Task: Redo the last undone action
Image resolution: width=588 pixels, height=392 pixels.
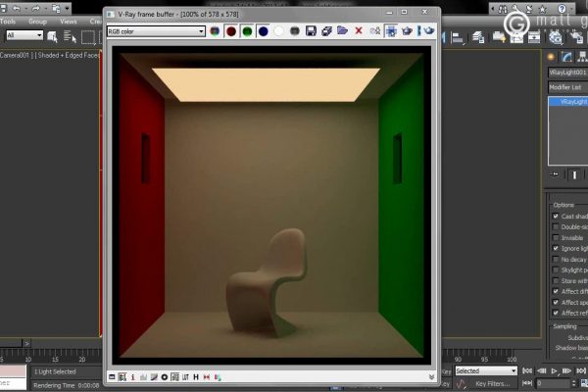Action: [35, 8]
